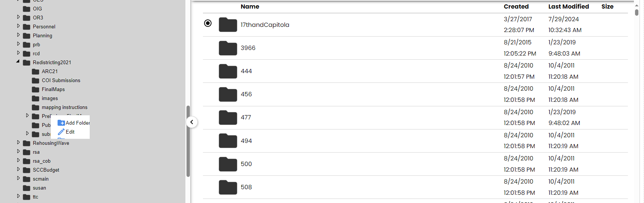Screen dimensions: 644x203
Task: Choose Add Folder from context menu
Action: [x=74, y=123]
